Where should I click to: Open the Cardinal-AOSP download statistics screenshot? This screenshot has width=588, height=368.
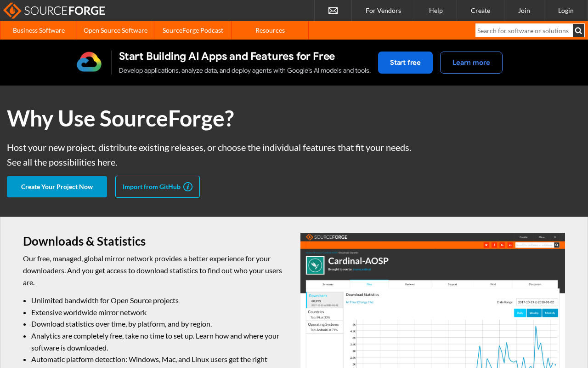(433, 300)
